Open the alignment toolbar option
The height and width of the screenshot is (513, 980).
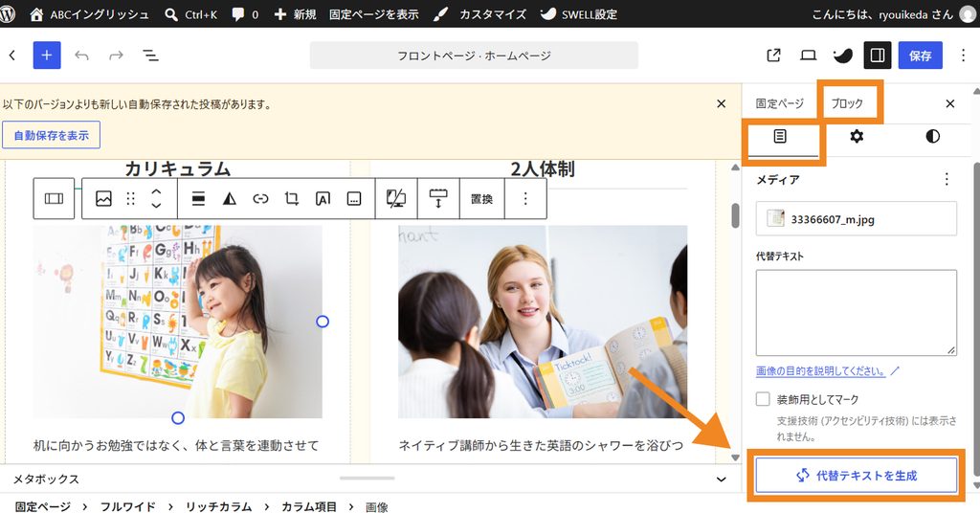pos(198,199)
